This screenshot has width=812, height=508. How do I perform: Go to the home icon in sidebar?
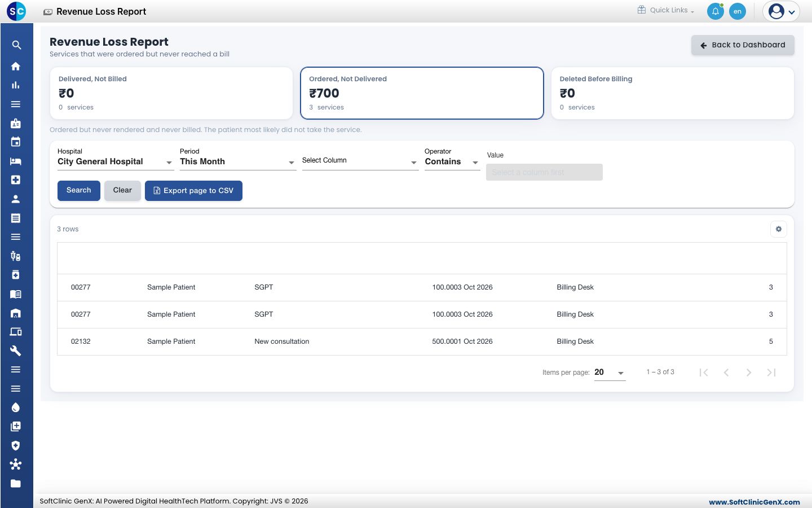pos(16,66)
